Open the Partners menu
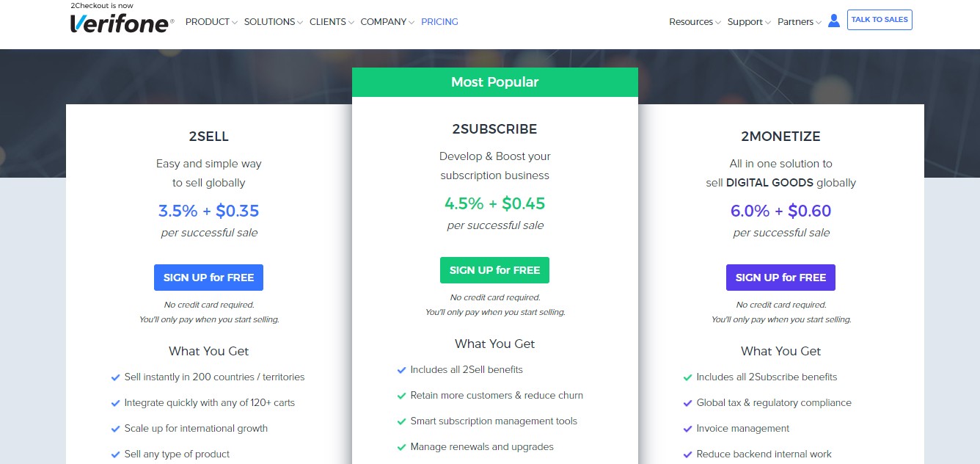The height and width of the screenshot is (464, 980). point(800,22)
